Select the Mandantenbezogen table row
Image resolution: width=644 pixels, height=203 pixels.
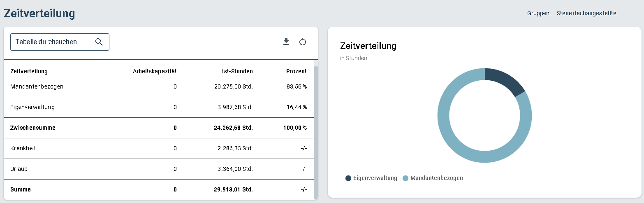coord(159,87)
